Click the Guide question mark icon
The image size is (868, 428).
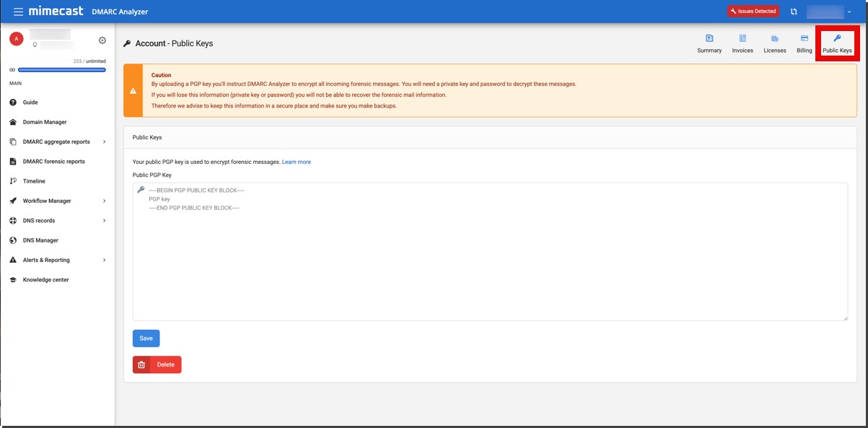click(x=13, y=102)
